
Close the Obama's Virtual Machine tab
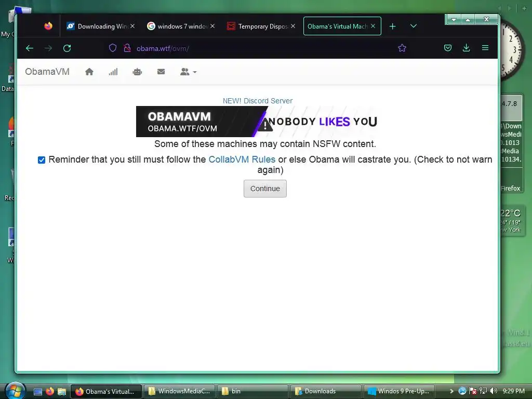(x=373, y=26)
